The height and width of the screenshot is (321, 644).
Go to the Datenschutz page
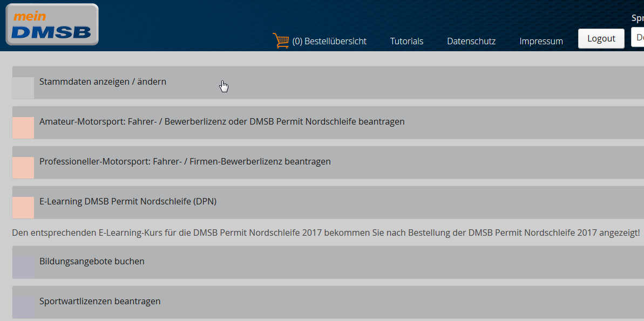point(471,41)
